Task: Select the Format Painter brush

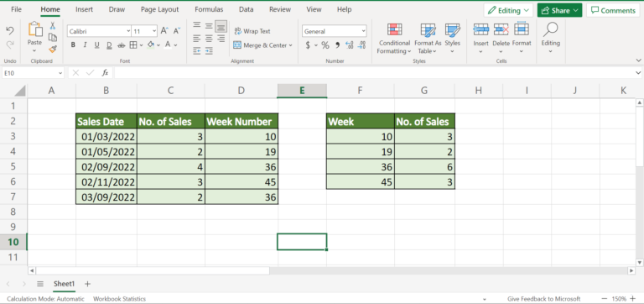Action: 53,50
